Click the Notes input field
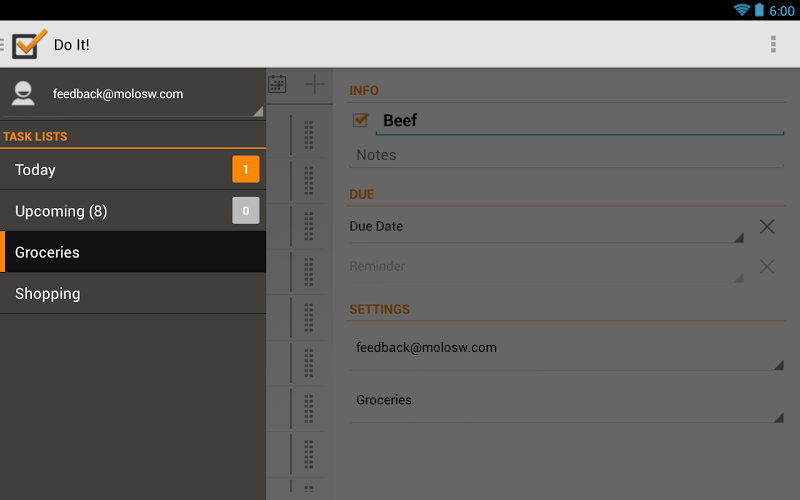The image size is (800, 500). pos(566,155)
